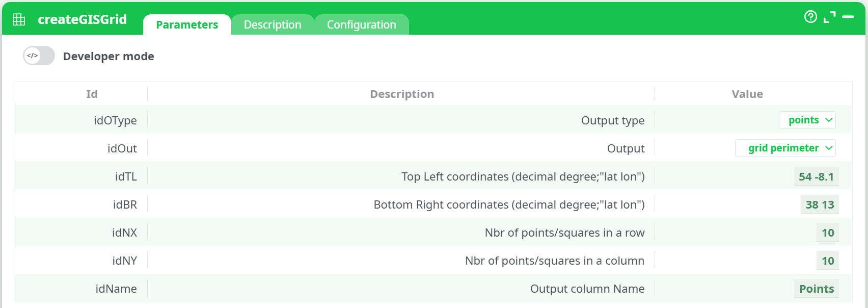
Task: Go to the Configuration tab
Action: [x=361, y=25]
